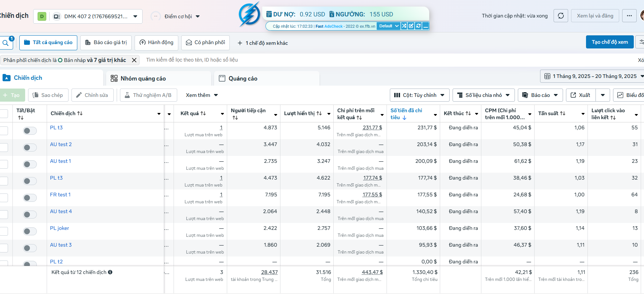This screenshot has height=294, width=644.
Task: Click the AdsCheck widget edit icon
Action: coord(411,26)
